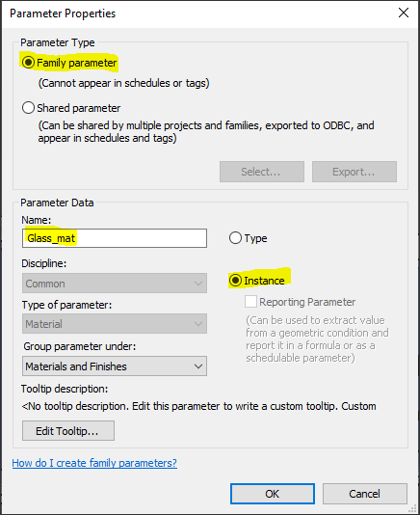Choose the Instance radio button
This screenshot has height=515, width=420.
click(235, 281)
